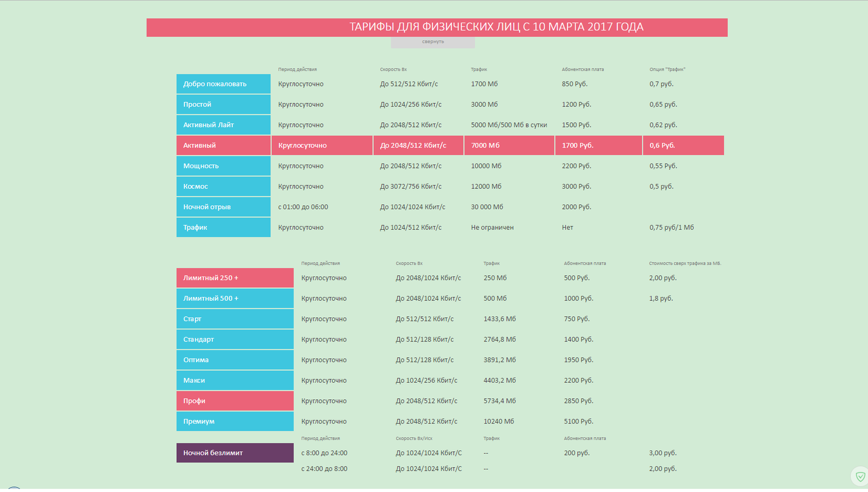Image resolution: width=868 pixels, height=492 pixels.
Task: Pick the 'Оптима' tariff
Action: click(x=235, y=360)
